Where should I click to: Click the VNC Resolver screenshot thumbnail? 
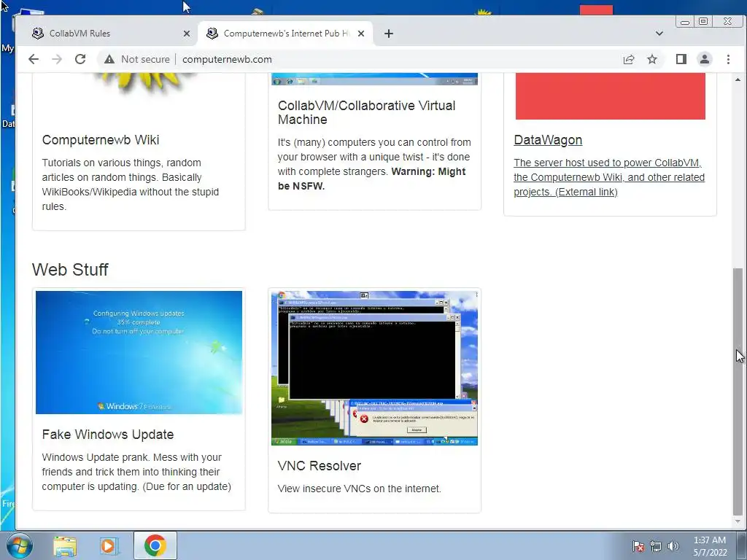click(374, 368)
